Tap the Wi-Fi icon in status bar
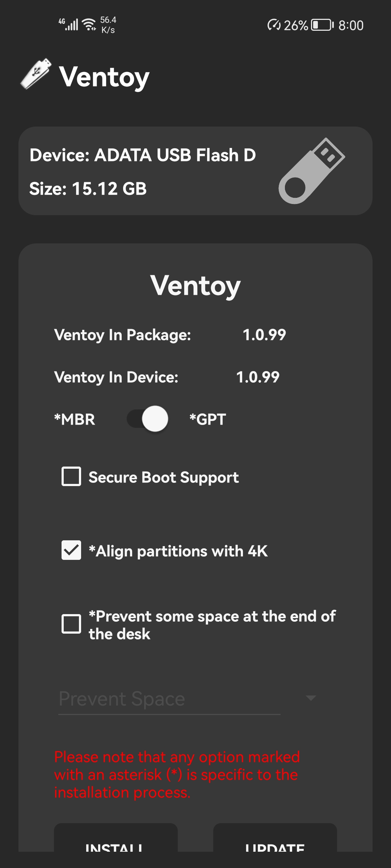 (89, 24)
